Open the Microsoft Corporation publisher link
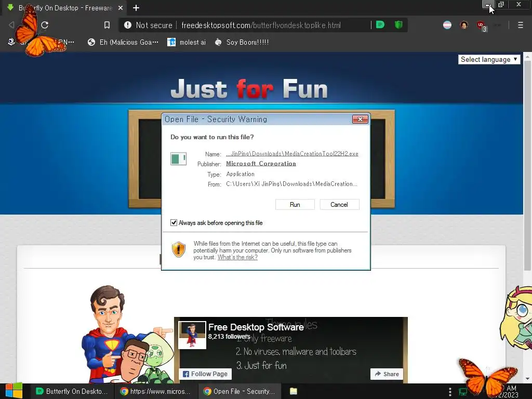This screenshot has height=399, width=532. [x=261, y=164]
